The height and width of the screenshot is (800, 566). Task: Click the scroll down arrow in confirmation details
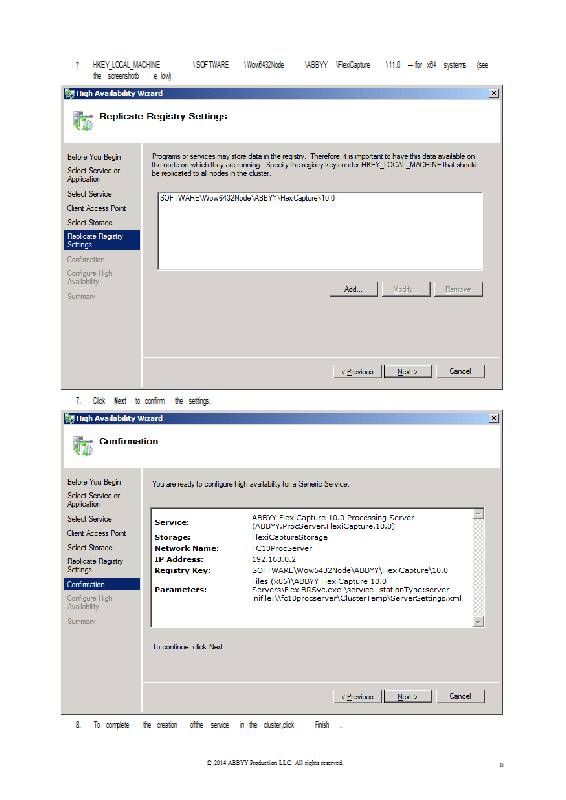pos(478,621)
